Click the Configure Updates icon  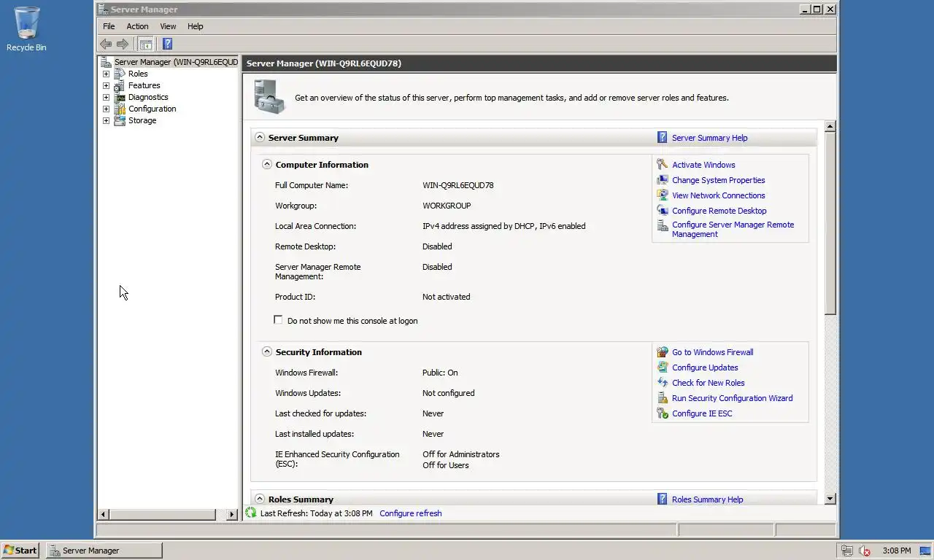(662, 367)
